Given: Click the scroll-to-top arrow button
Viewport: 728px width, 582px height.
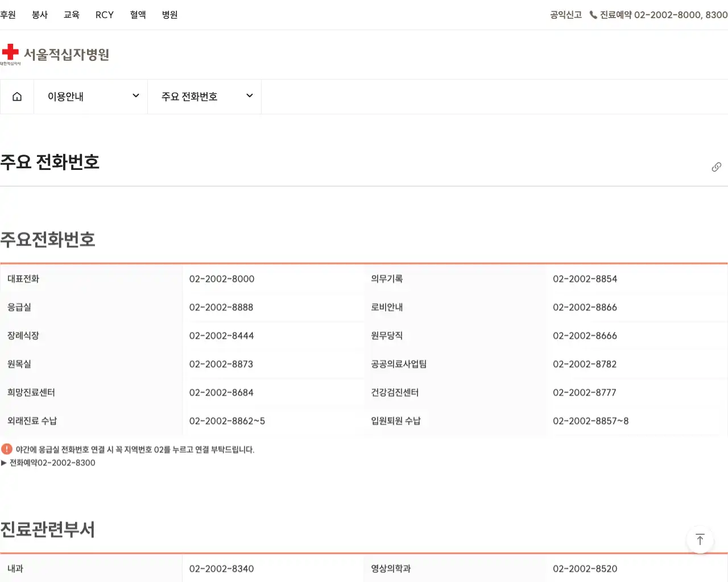Looking at the screenshot, I should coord(700,540).
